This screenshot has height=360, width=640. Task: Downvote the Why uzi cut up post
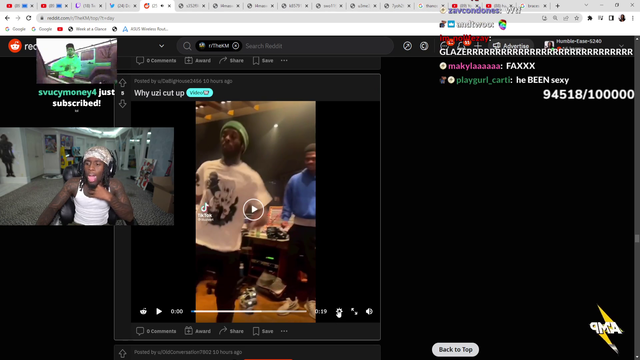(122, 104)
